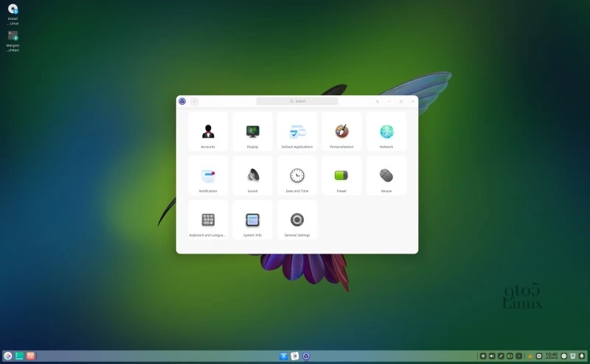
Task: Open the Display settings module
Action: [x=252, y=132]
